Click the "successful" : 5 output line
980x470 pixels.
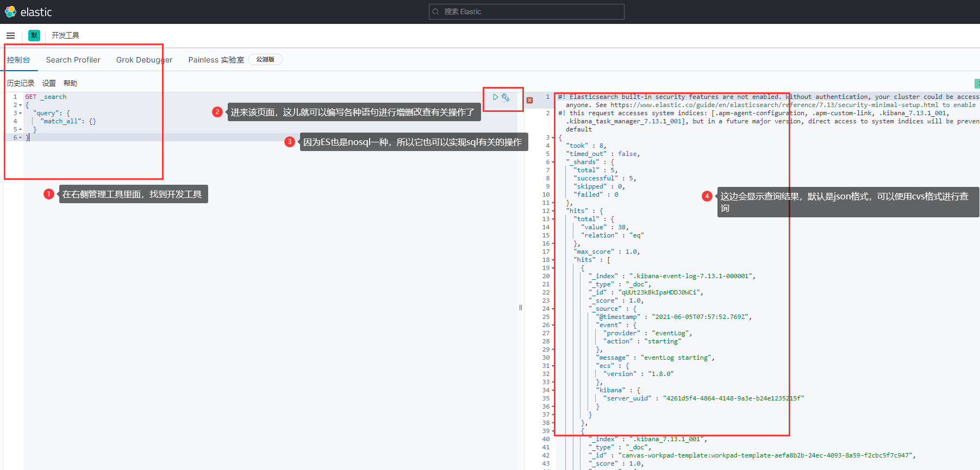click(x=604, y=178)
